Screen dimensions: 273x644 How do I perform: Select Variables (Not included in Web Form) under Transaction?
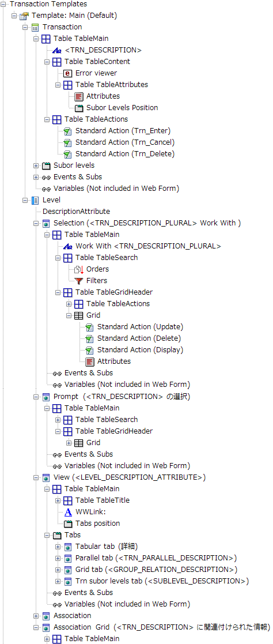[116, 189]
